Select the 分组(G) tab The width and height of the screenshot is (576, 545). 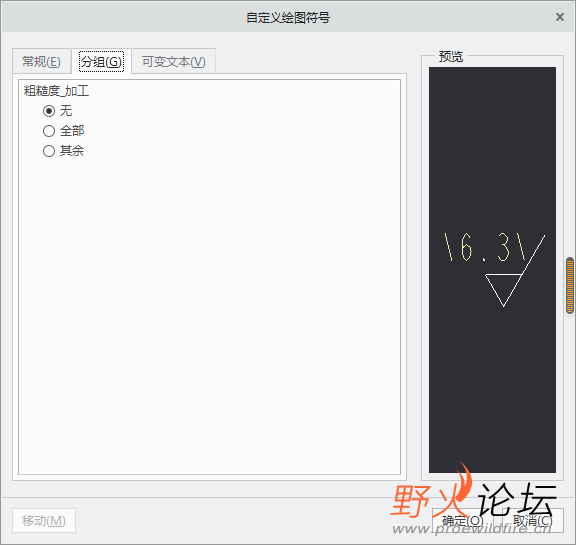click(x=101, y=61)
